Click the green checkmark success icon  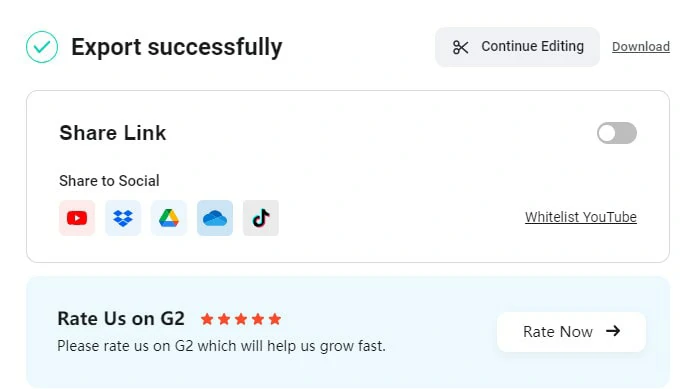[x=42, y=47]
